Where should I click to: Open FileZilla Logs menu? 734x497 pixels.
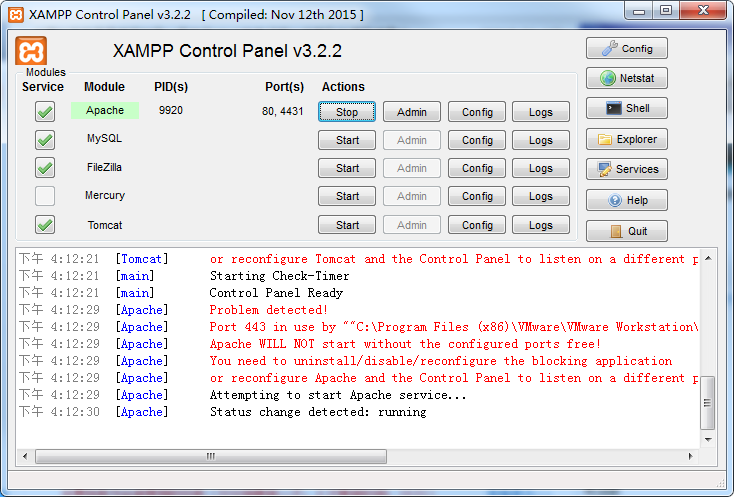click(x=541, y=168)
